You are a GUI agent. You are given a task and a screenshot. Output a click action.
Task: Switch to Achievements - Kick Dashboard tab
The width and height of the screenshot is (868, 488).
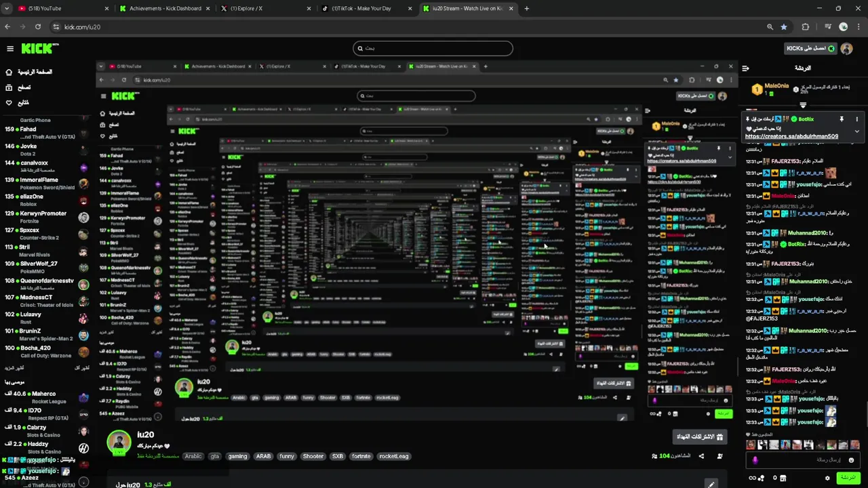pyautogui.click(x=165, y=9)
